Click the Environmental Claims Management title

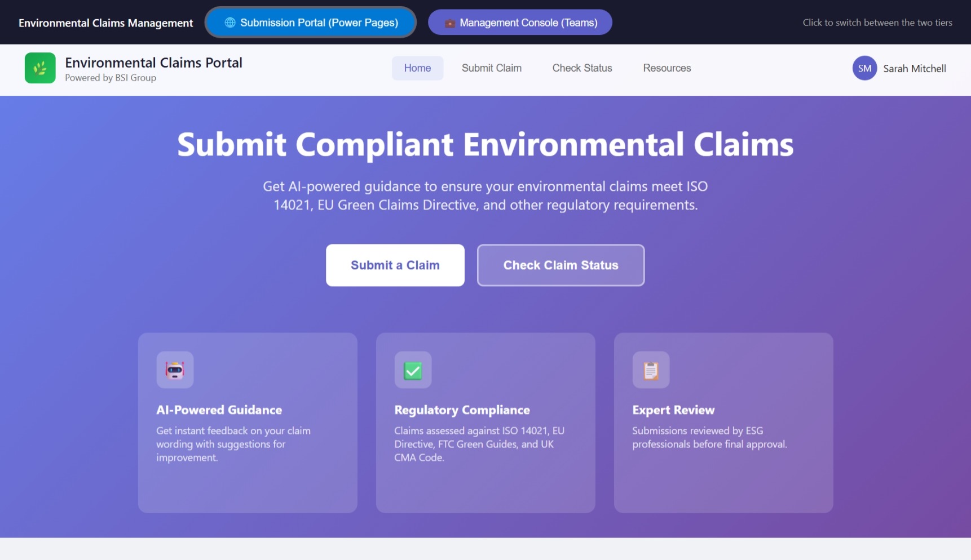[x=105, y=23]
